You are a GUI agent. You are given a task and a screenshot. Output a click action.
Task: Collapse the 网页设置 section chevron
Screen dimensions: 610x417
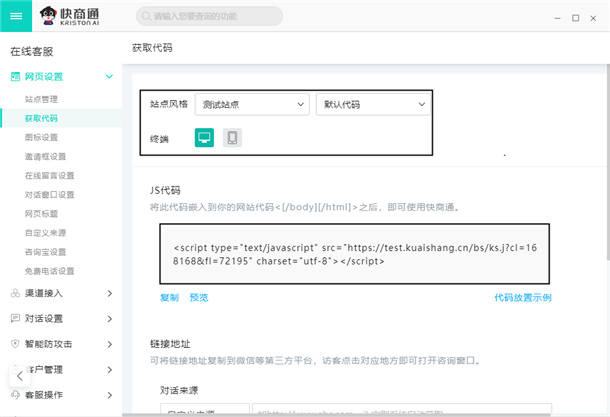pos(108,77)
